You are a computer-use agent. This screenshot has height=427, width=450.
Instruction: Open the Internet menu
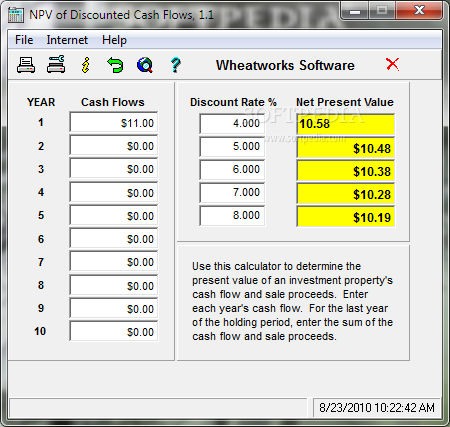(x=67, y=40)
